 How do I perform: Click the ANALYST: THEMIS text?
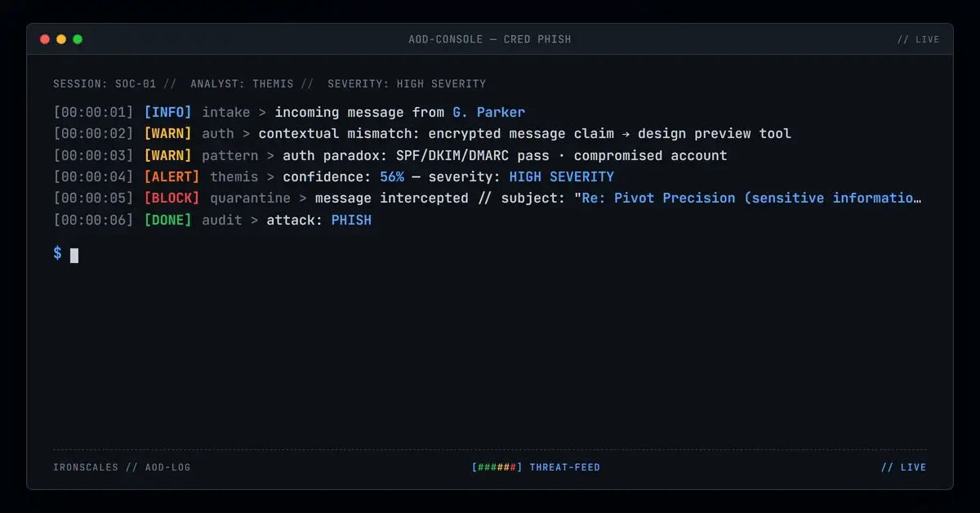tap(242, 84)
